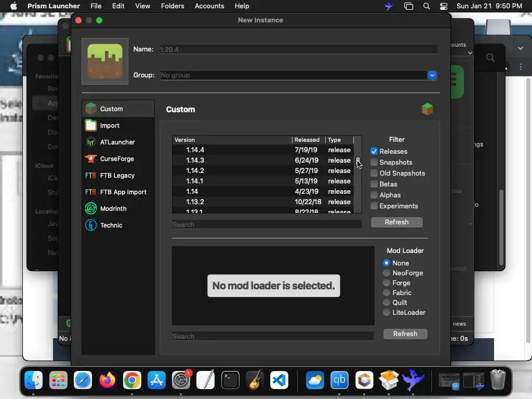532x399 pixels.
Task: Open the Trash in the dock
Action: 498,380
